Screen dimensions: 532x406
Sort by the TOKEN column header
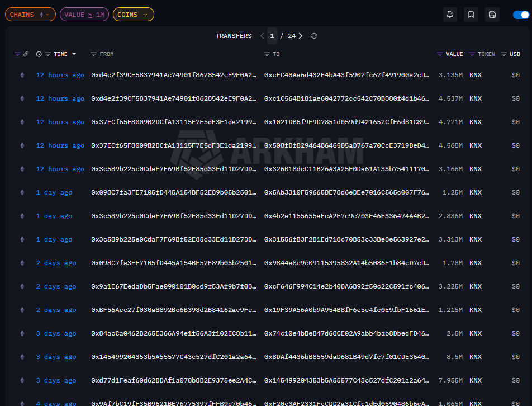[x=486, y=54]
